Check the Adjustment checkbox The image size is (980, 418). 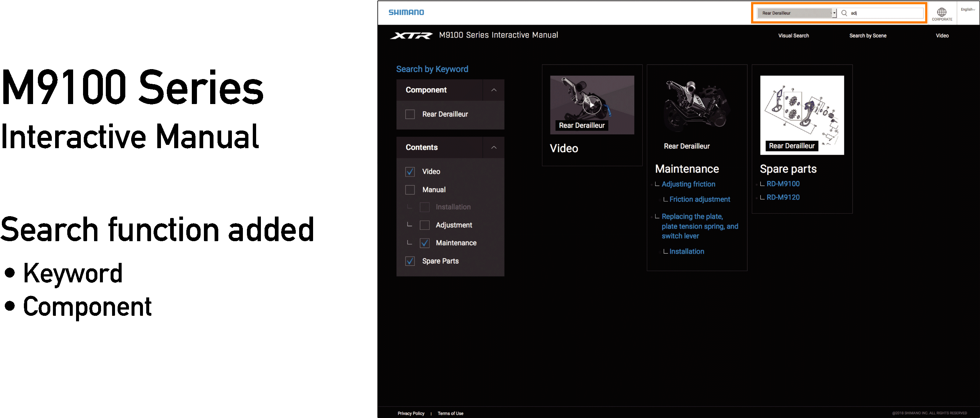click(424, 225)
